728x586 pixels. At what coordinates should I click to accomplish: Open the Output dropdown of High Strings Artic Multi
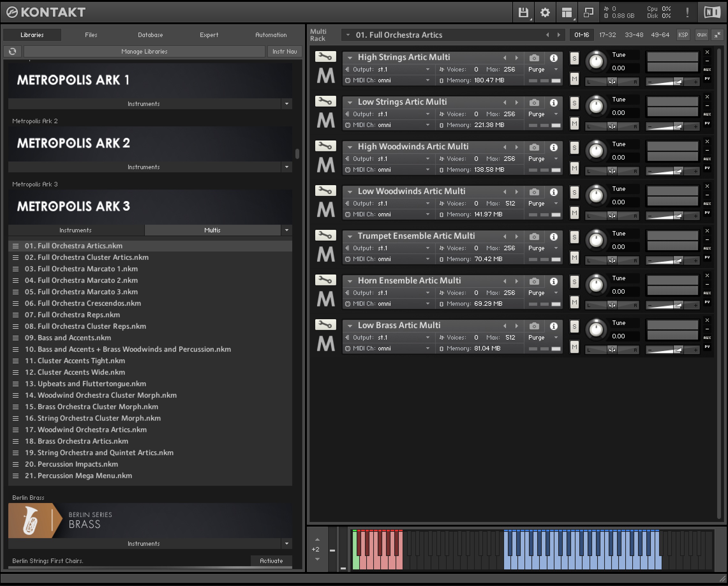[x=387, y=69]
